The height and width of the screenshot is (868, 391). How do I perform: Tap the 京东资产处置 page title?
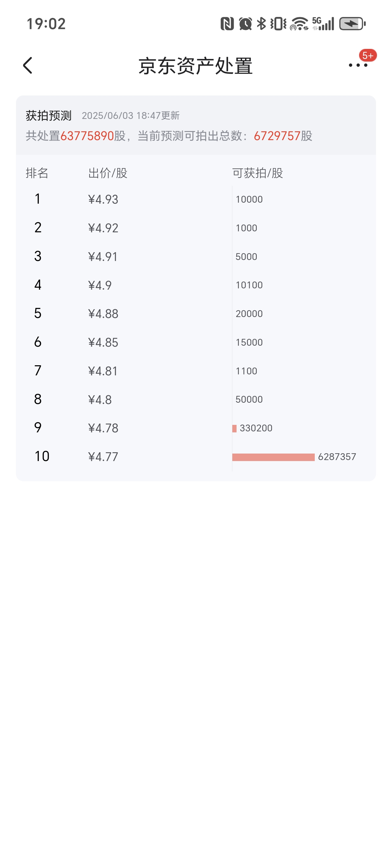pos(195,66)
